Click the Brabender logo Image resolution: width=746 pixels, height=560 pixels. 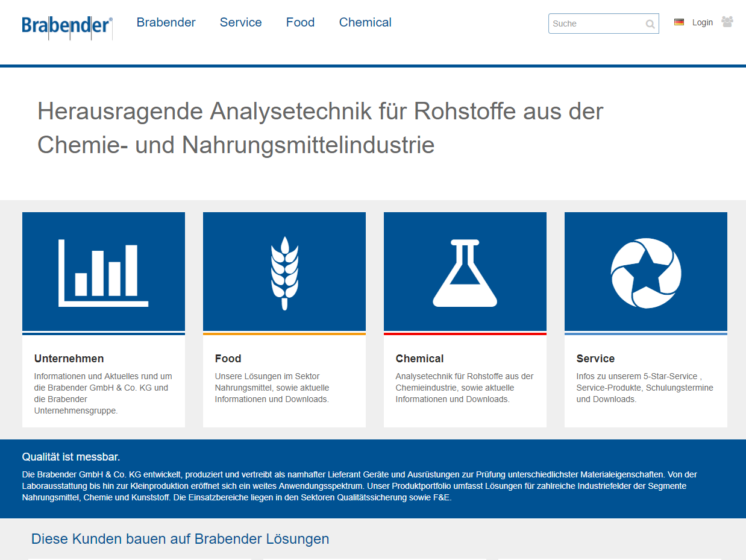click(67, 26)
